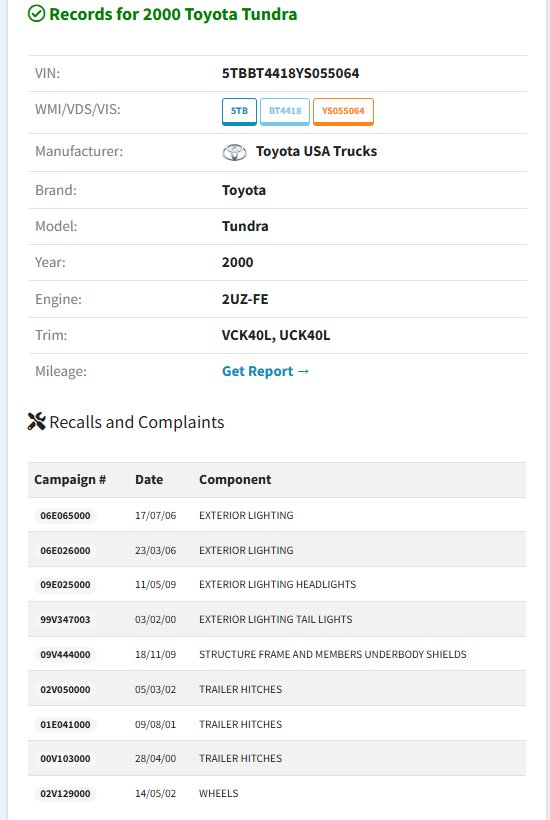This screenshot has height=820, width=550.
Task: Open campaign number 06E026000
Action: pyautogui.click(x=65, y=551)
